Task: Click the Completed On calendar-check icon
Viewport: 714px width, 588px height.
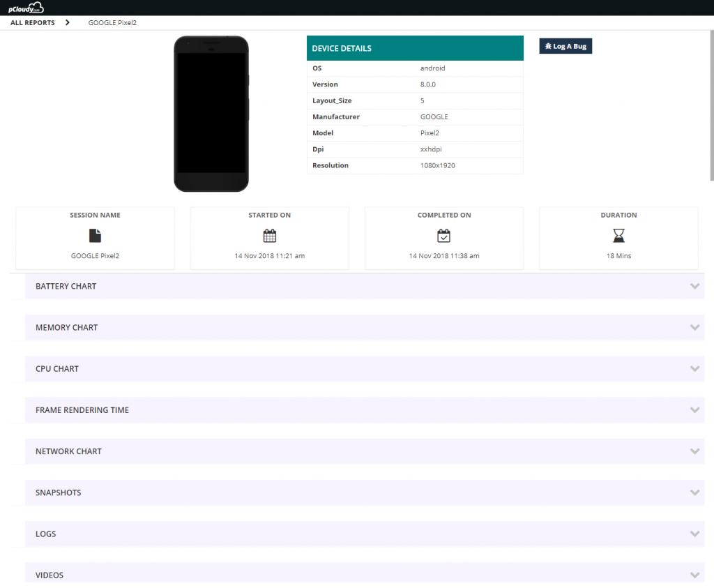Action: (443, 236)
